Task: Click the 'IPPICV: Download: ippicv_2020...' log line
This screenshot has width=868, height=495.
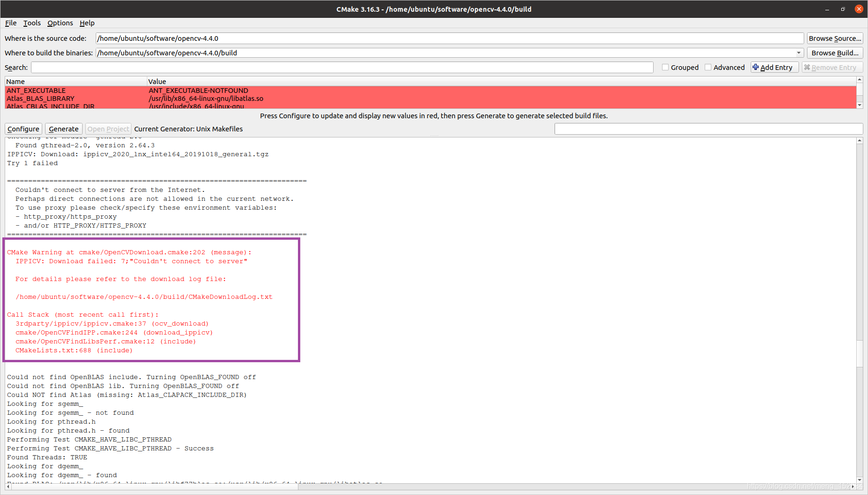Action: [138, 154]
